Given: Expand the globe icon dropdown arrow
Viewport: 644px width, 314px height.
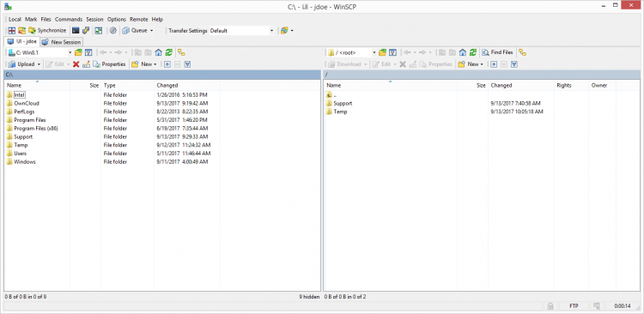Looking at the screenshot, I should point(292,30).
